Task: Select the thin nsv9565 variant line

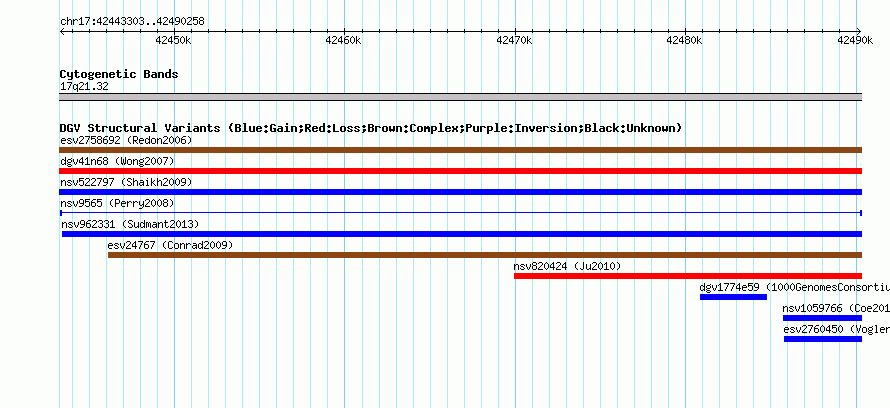Action: pos(461,213)
